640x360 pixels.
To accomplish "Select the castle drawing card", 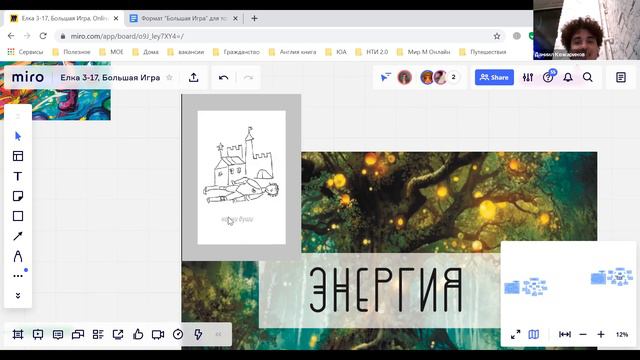I will (242, 178).
